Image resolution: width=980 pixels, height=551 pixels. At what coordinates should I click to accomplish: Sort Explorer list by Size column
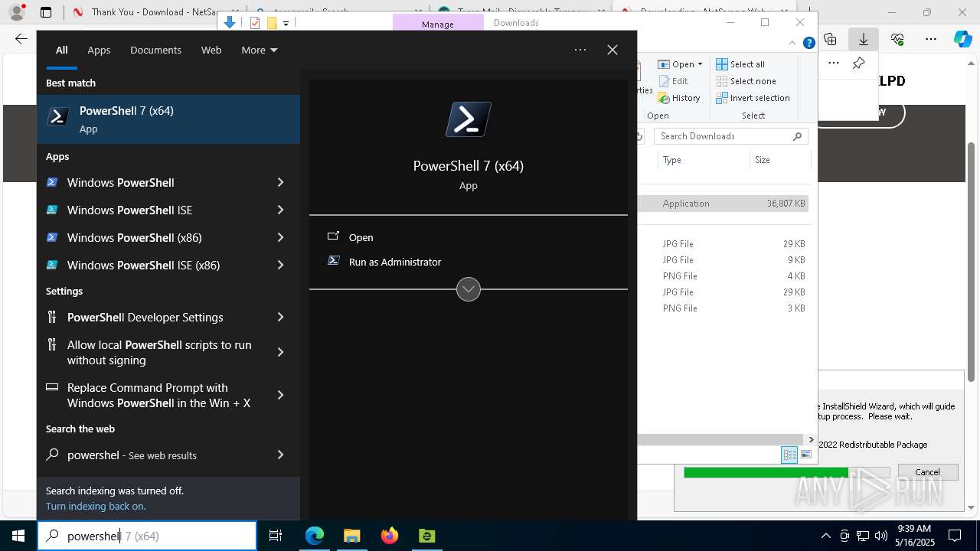(x=780, y=160)
